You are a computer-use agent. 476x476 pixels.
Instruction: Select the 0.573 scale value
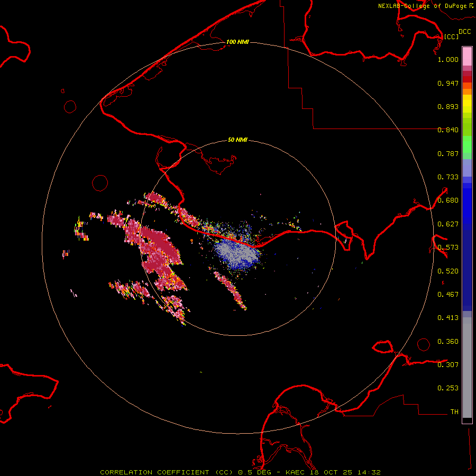click(x=448, y=248)
